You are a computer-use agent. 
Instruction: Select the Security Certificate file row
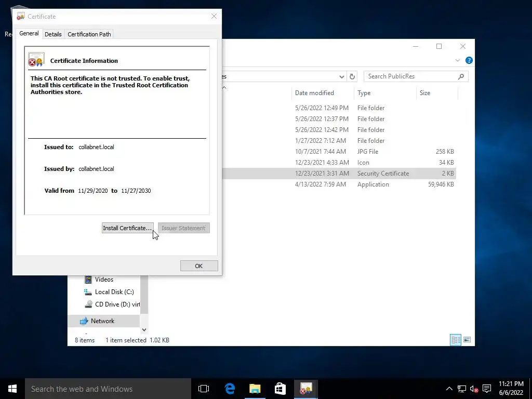coord(339,174)
